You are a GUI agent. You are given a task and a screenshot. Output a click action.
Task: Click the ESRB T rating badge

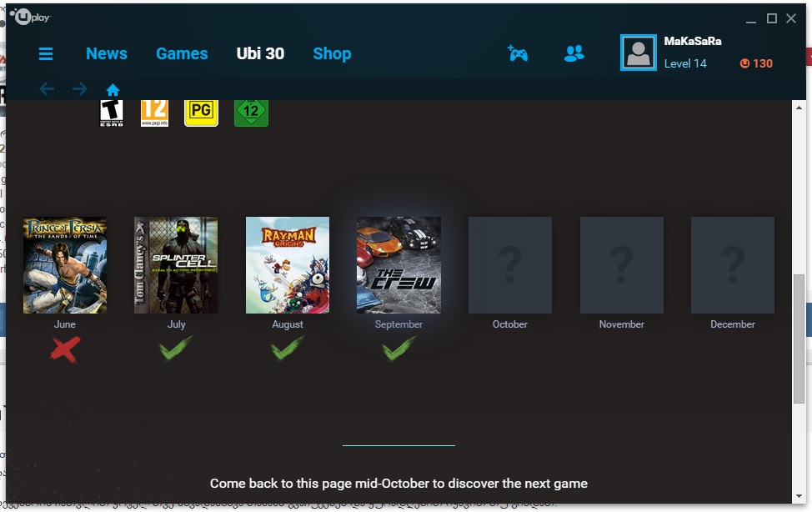pos(112,113)
